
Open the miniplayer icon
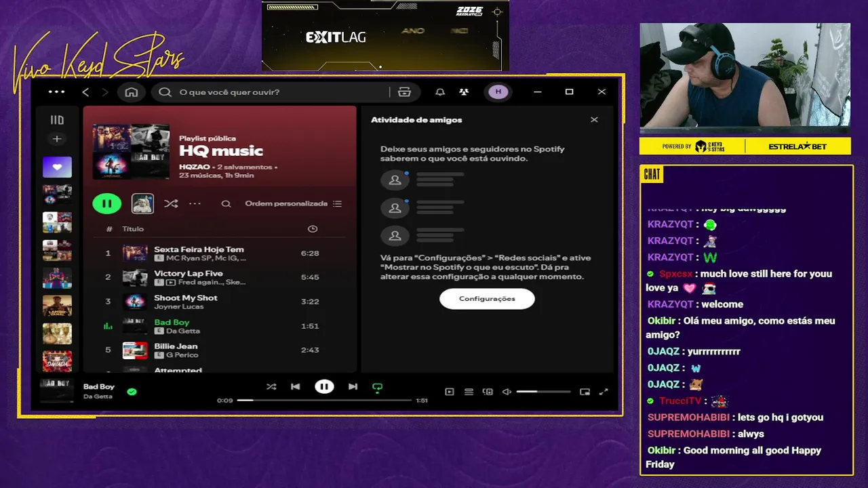[585, 392]
